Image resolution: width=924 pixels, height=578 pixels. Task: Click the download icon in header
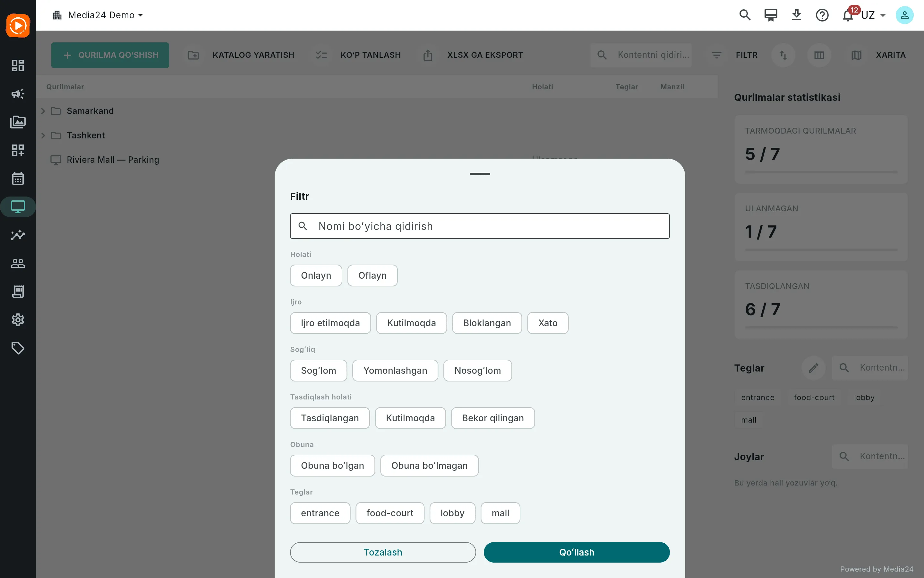pos(797,15)
